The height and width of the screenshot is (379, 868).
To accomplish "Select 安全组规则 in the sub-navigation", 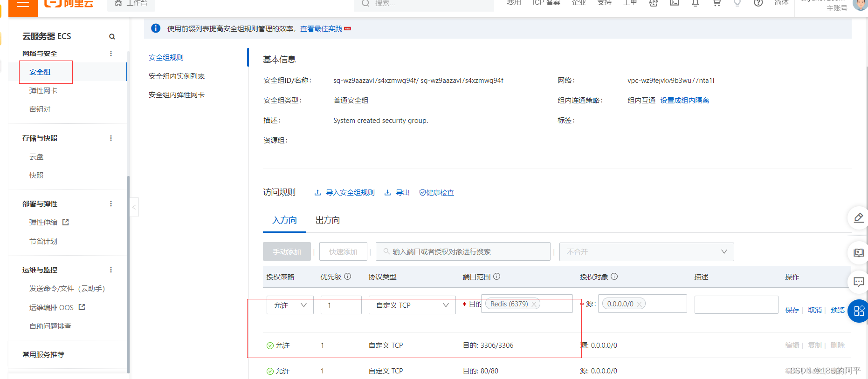I will coord(166,58).
